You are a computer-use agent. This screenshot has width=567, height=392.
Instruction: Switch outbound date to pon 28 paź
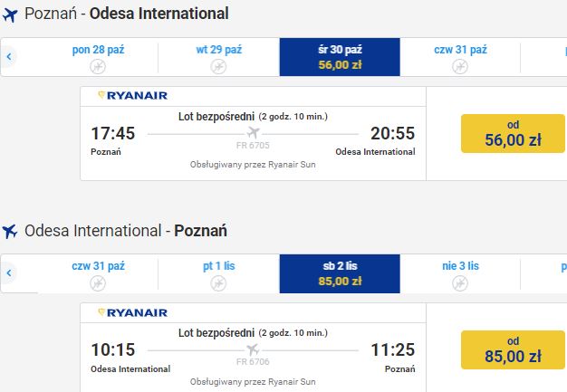[x=98, y=57]
